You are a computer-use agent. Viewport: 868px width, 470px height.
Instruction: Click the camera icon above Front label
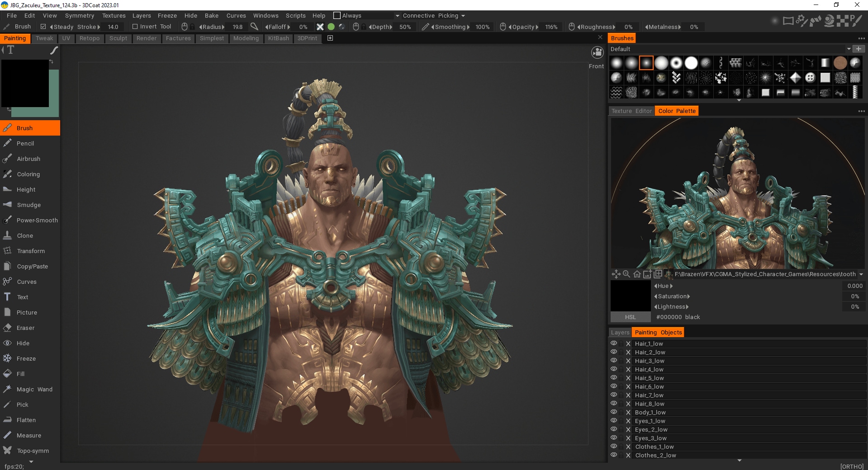tap(597, 53)
